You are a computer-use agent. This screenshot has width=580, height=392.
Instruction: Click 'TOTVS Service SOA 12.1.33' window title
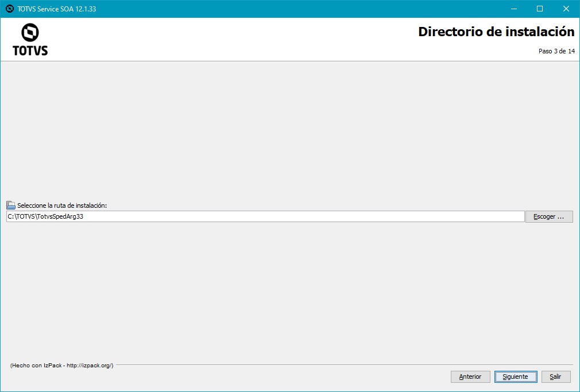[57, 9]
